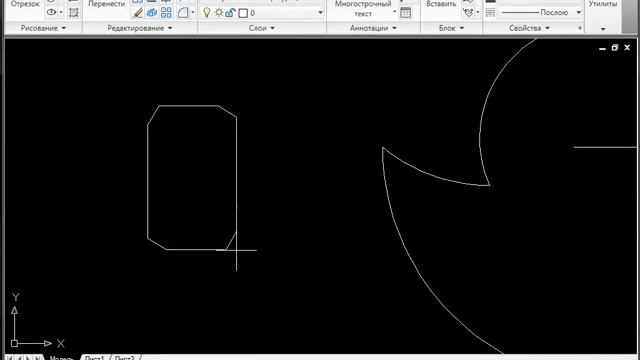
Task: Switch to the Лист1 layout tab
Action: [x=95, y=358]
